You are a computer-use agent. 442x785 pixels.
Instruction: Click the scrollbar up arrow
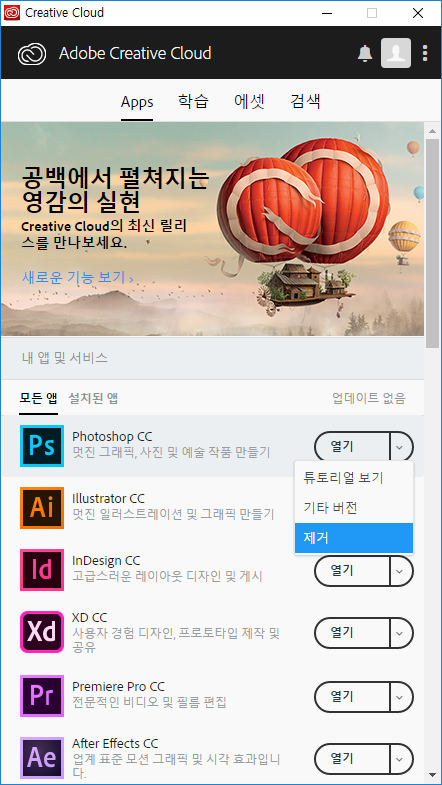click(x=432, y=131)
